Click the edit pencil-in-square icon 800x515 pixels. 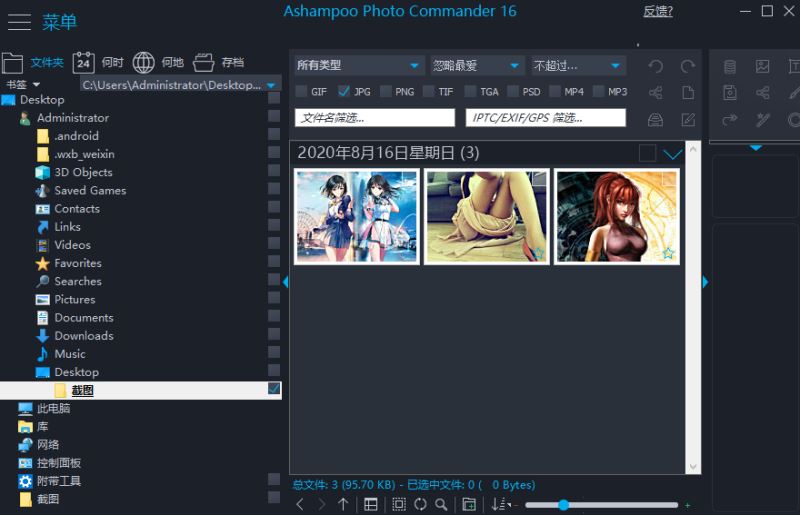tap(688, 119)
